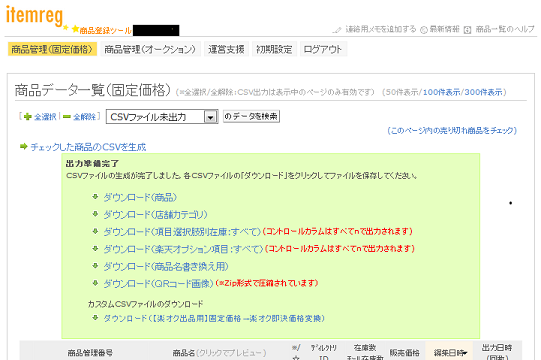Show 300件表示 per page
Image resolution: width=541 pixels, height=360 pixels.
coord(483,92)
